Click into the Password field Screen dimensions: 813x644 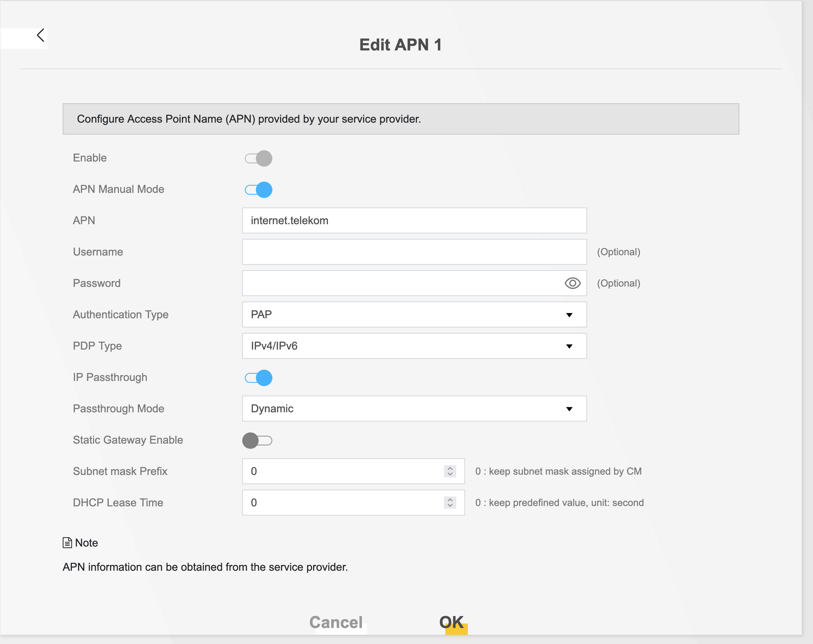pyautogui.click(x=400, y=283)
